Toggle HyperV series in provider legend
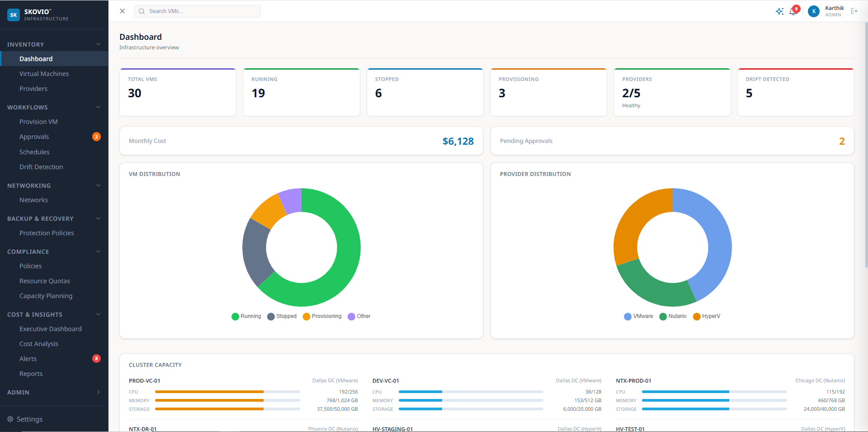Image resolution: width=868 pixels, height=432 pixels. pyautogui.click(x=707, y=316)
